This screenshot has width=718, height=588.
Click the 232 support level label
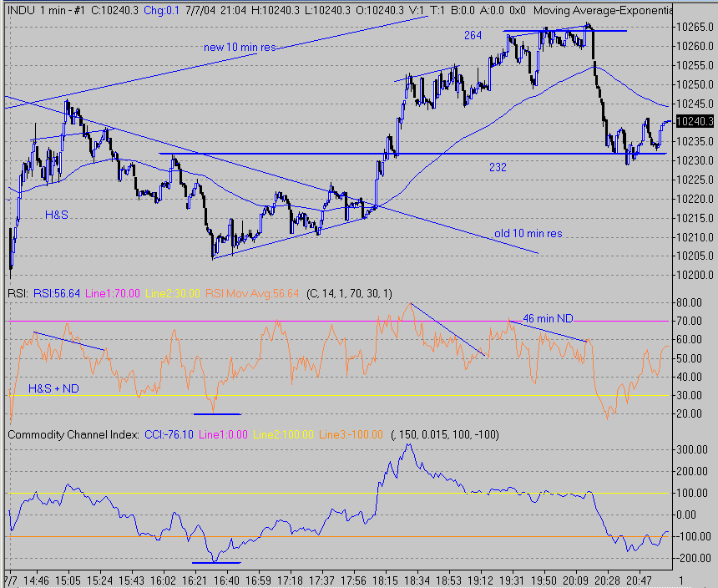pyautogui.click(x=498, y=167)
